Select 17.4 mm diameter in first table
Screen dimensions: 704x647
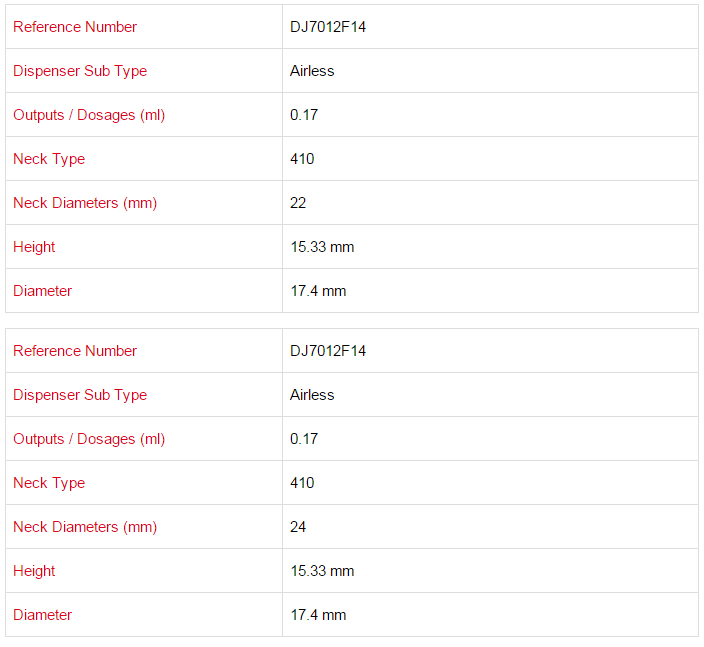(318, 291)
